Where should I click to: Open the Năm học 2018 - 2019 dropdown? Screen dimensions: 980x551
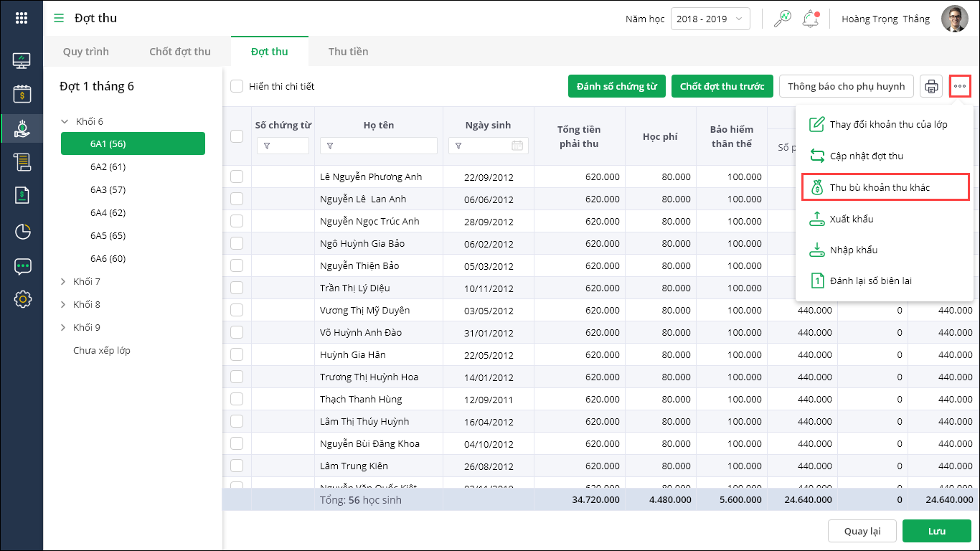point(710,19)
